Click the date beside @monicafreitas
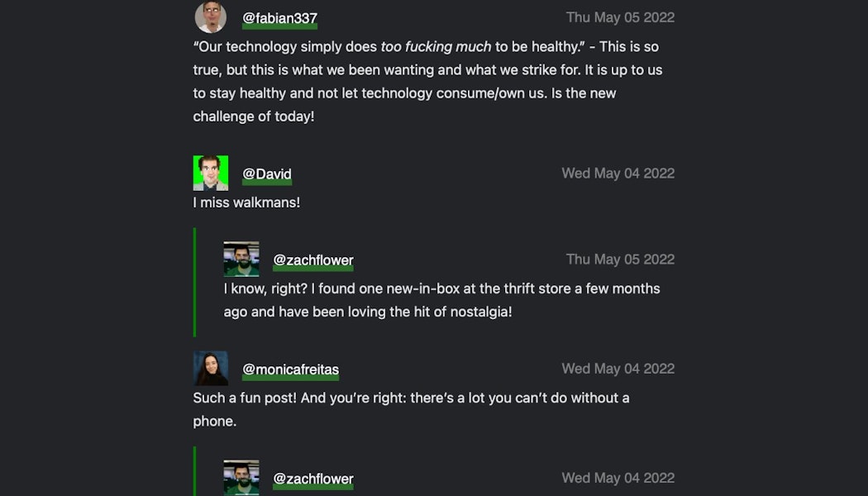Screen dimensions: 868x496 618,369
